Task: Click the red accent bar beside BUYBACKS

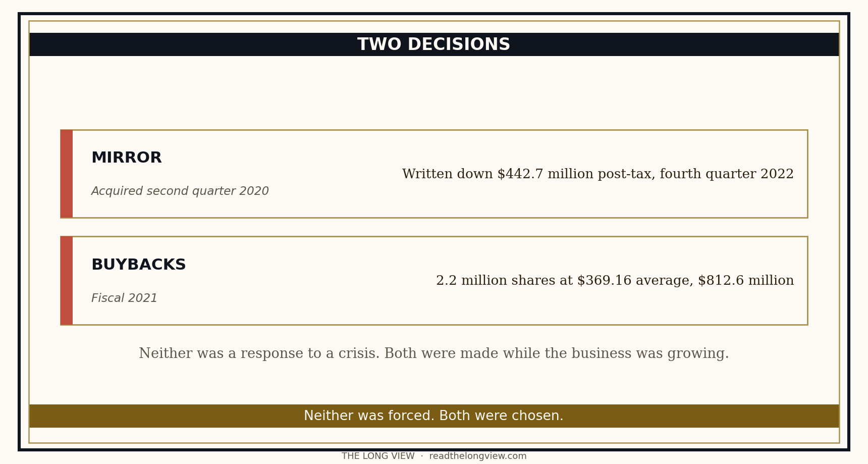Action: click(x=67, y=281)
